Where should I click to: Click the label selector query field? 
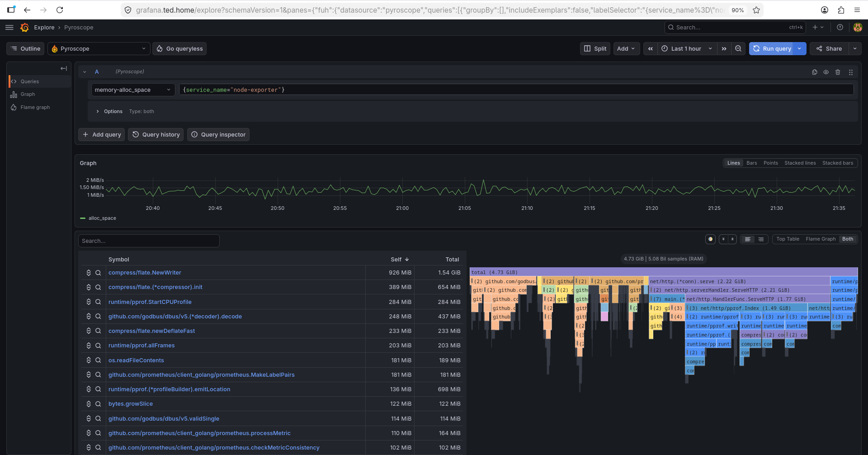(x=516, y=90)
